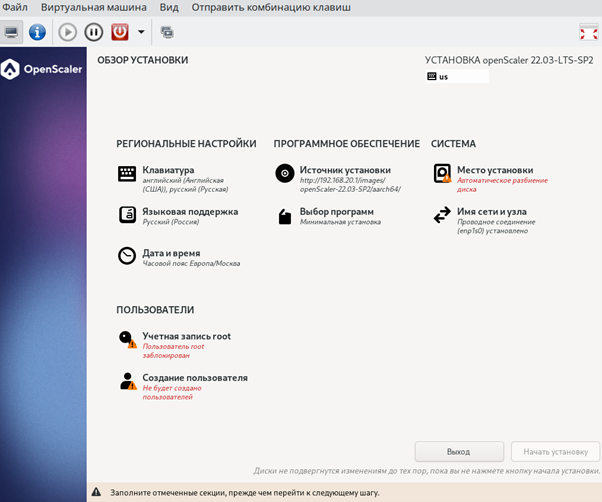Open Учетная запись root settings label
The height and width of the screenshot is (502, 602).
click(x=187, y=336)
